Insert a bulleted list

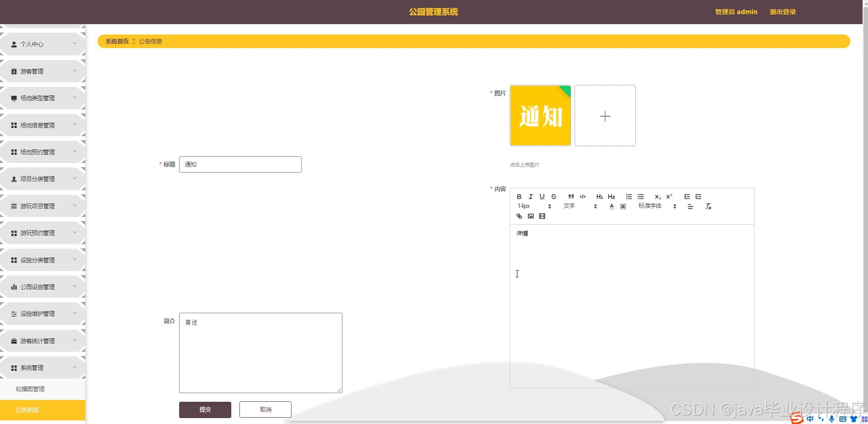point(640,197)
